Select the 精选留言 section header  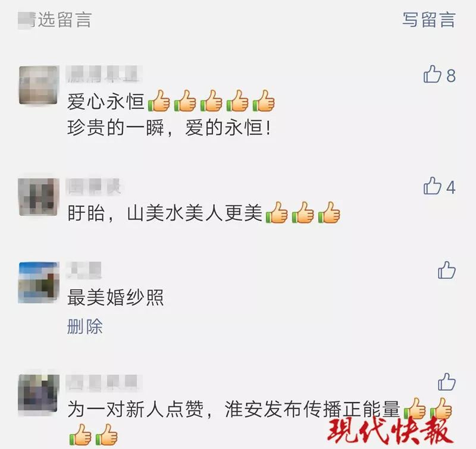(x=55, y=20)
